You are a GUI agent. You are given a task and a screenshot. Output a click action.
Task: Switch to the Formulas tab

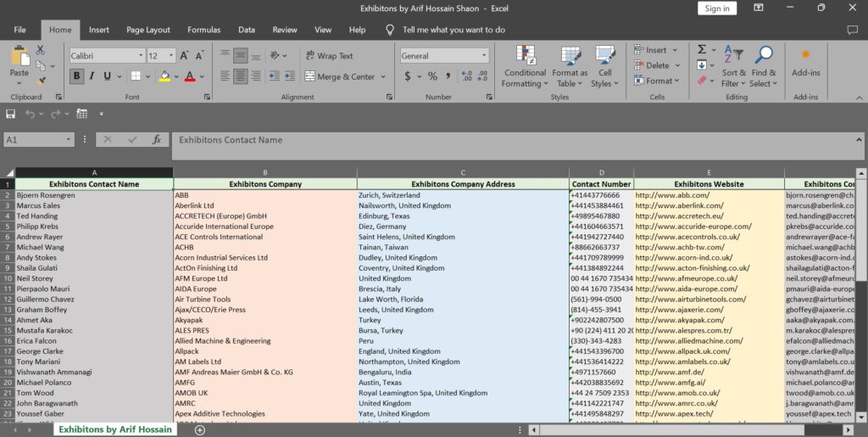point(203,30)
